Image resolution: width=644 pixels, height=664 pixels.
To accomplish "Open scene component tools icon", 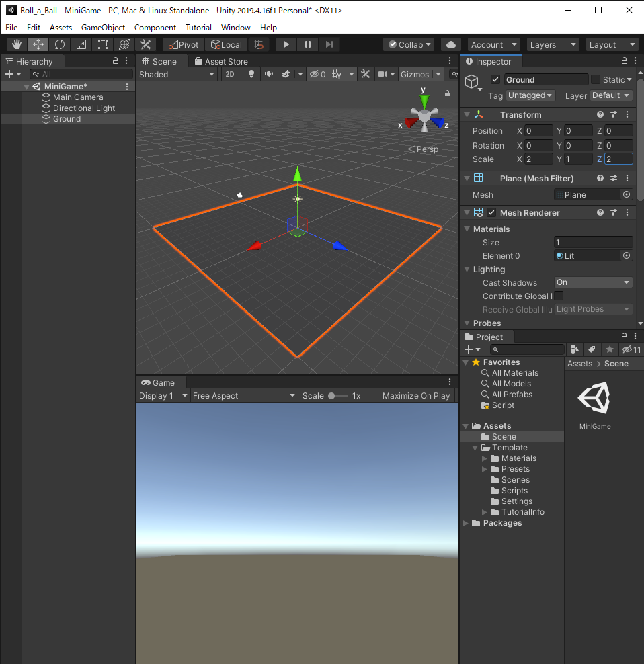I will tap(365, 74).
